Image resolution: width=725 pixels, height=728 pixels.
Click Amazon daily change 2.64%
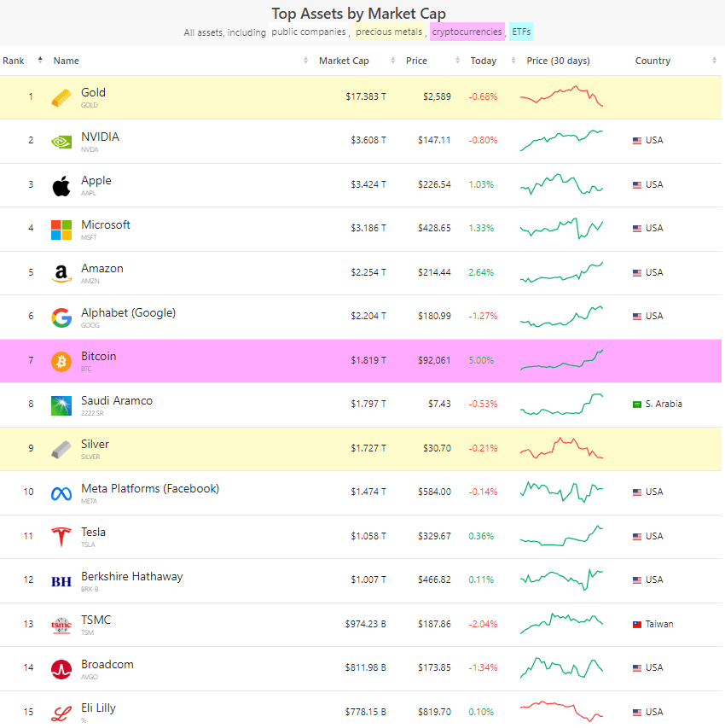tap(481, 272)
